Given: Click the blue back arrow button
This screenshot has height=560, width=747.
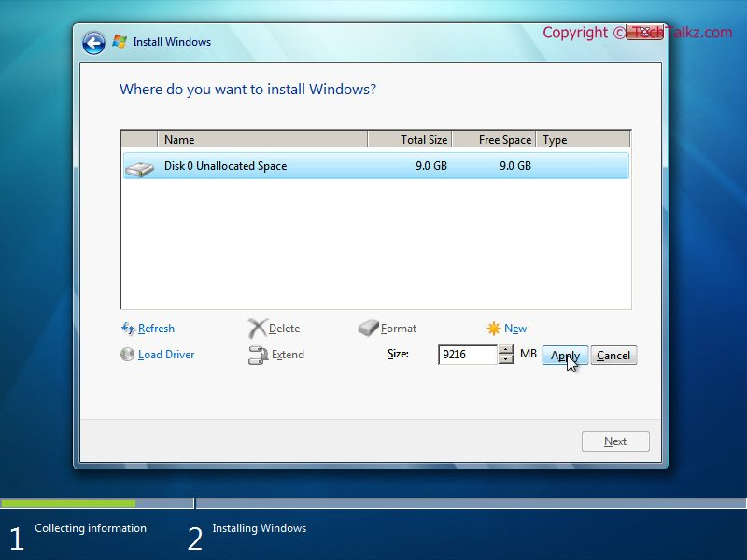Looking at the screenshot, I should click(x=94, y=43).
